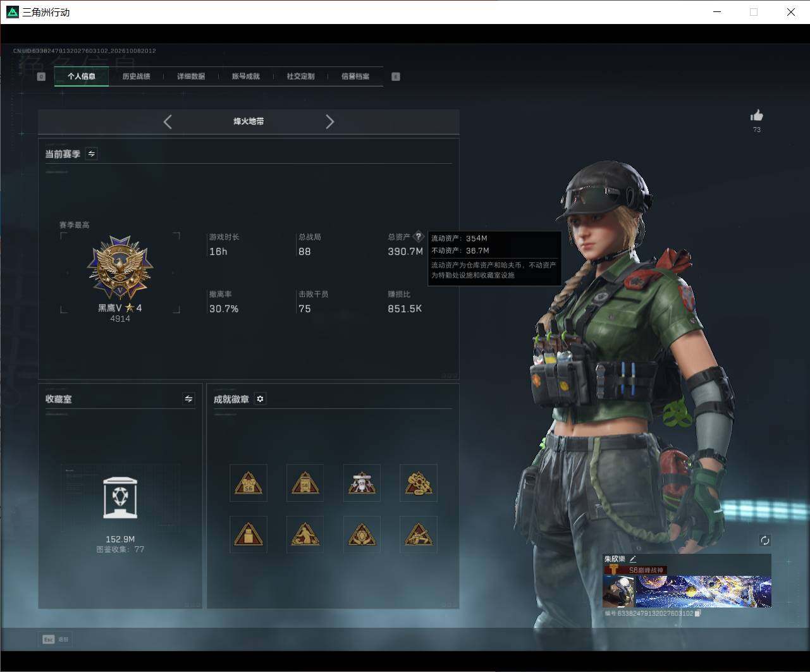
Task: Toggle the 当前赛季 season switch icon
Action: coord(92,154)
